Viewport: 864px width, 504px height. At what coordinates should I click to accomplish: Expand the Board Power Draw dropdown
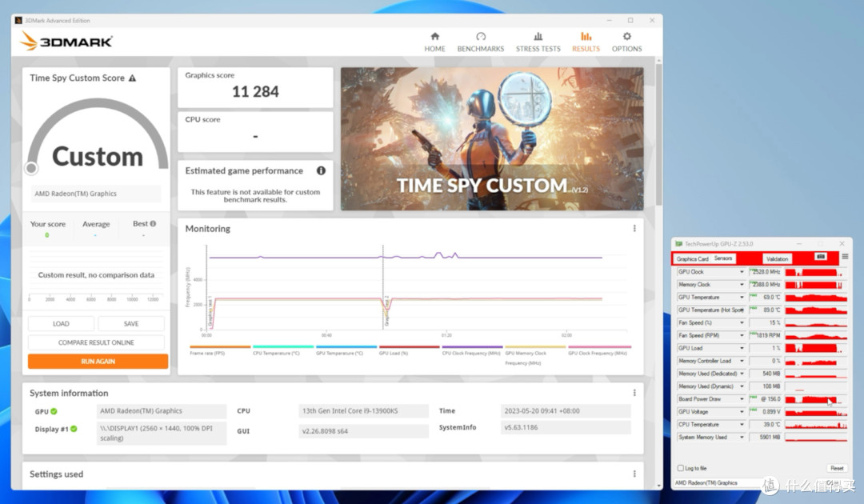(742, 398)
